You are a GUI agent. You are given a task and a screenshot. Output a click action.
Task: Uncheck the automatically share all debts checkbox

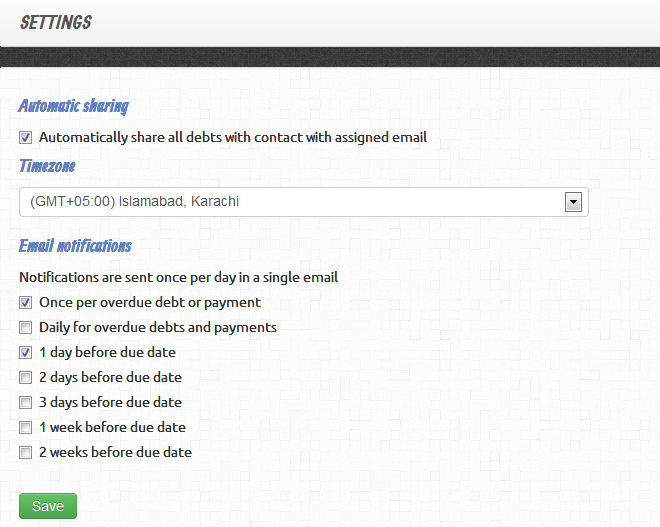(x=26, y=138)
